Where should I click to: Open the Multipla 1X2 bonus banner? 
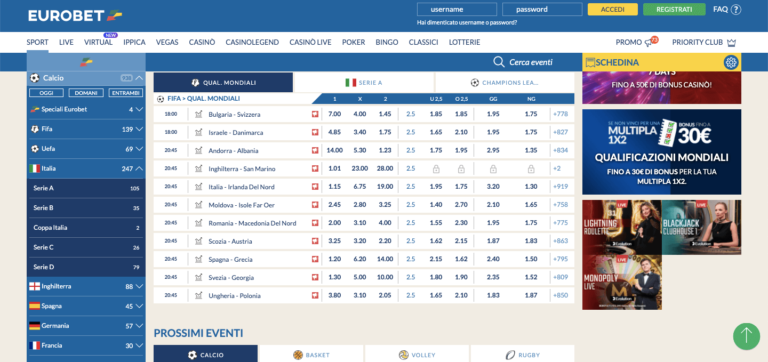661,152
